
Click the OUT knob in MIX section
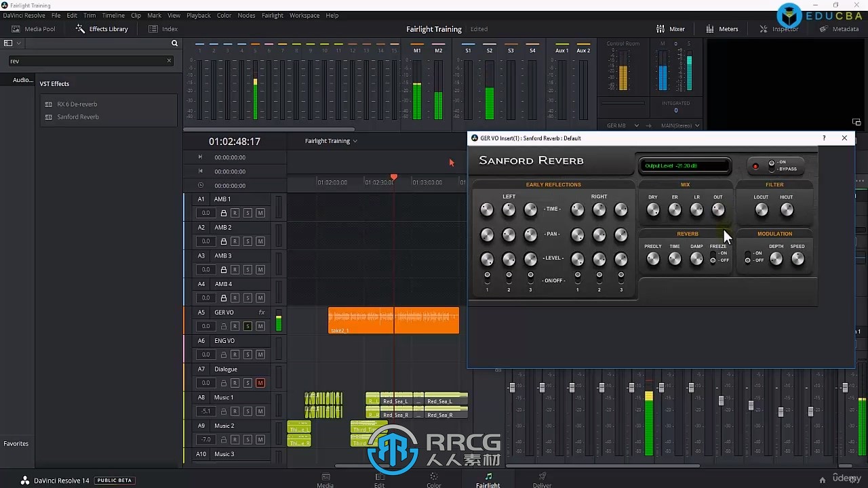pyautogui.click(x=718, y=210)
